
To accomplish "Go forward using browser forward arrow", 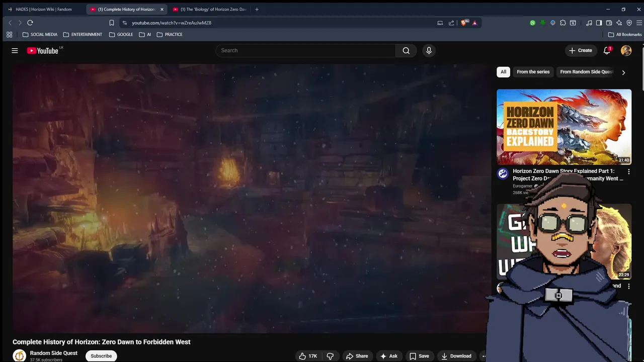I will 20,23.
